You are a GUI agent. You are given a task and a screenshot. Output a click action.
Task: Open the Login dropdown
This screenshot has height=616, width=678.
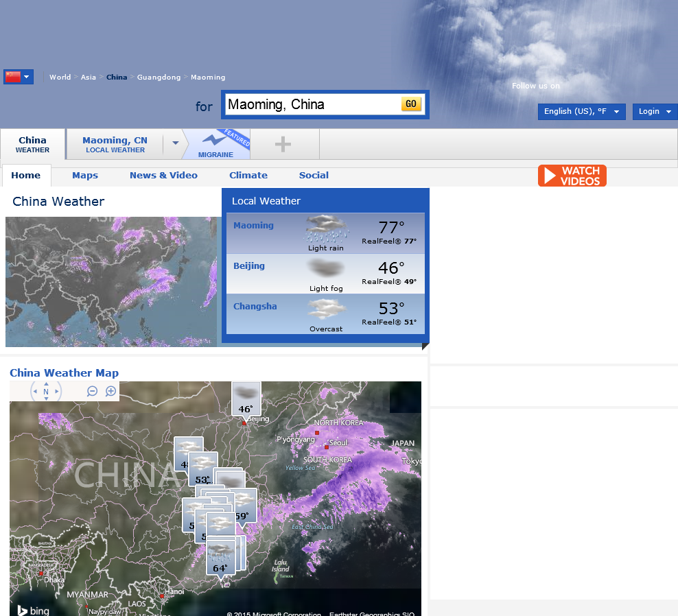(x=655, y=112)
